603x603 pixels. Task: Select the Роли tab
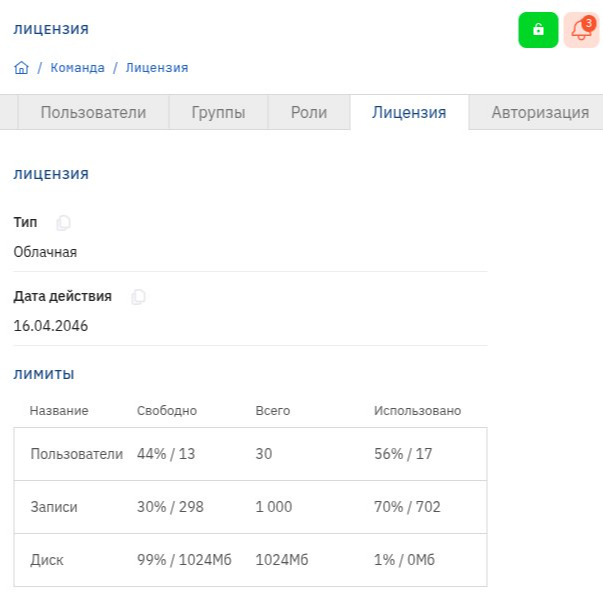click(308, 112)
